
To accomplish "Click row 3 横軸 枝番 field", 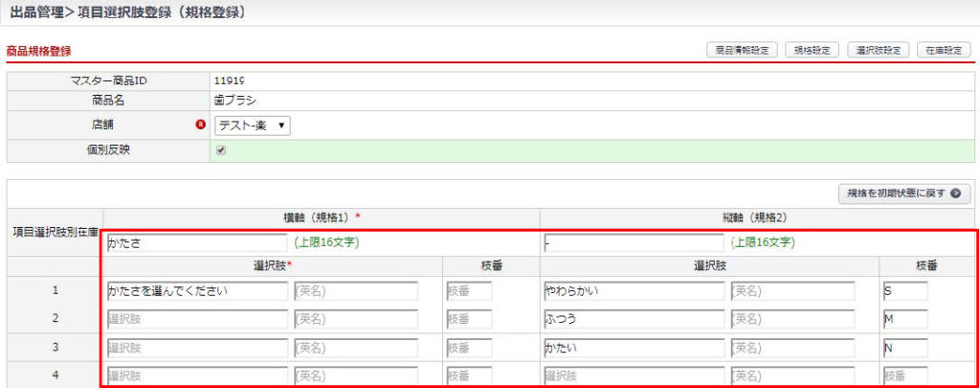I will 469,348.
